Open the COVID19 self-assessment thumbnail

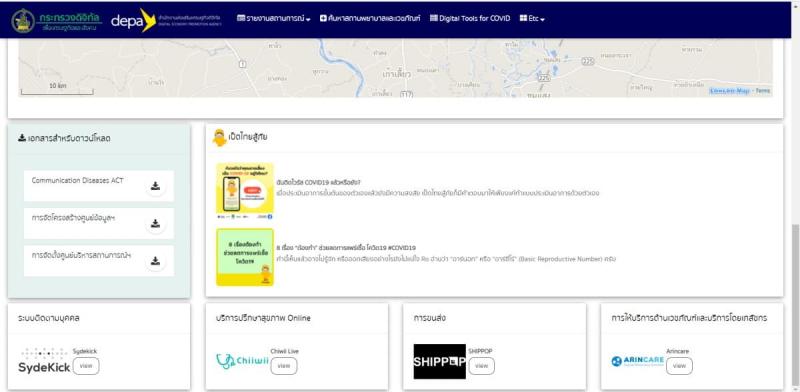[x=245, y=191]
